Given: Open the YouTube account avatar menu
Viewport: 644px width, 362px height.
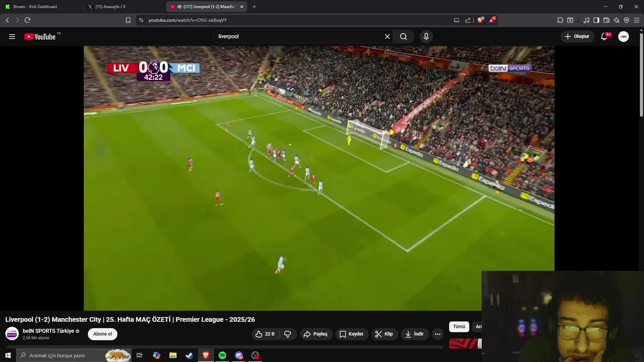Looking at the screenshot, I should click(x=623, y=36).
